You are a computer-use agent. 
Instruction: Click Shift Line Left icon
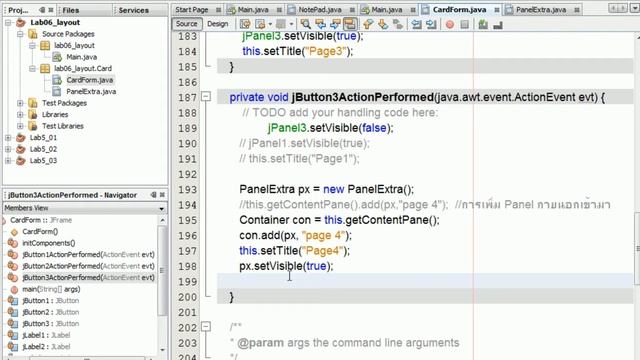[x=416, y=24]
